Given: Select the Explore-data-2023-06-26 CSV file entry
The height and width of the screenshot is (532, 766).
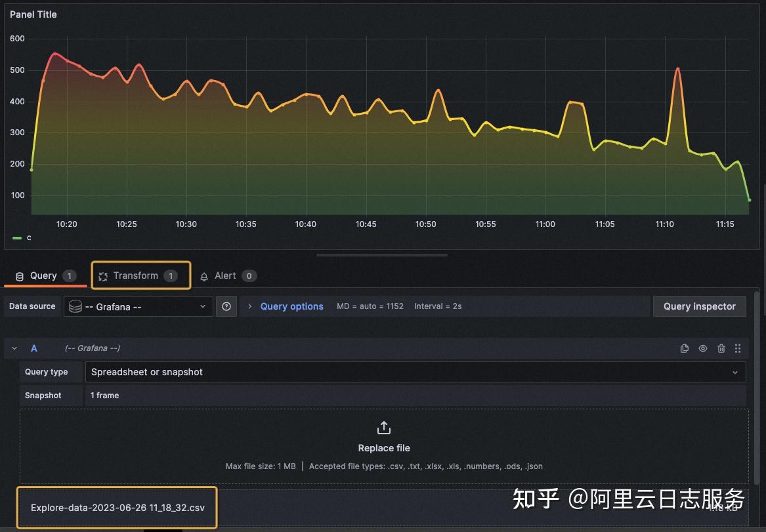Looking at the screenshot, I should 117,508.
